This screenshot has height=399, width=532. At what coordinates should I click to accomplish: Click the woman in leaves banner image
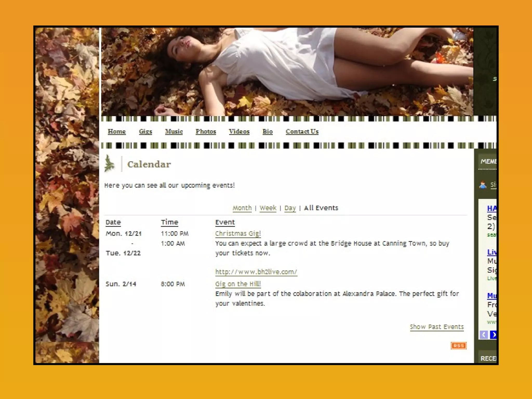[287, 72]
